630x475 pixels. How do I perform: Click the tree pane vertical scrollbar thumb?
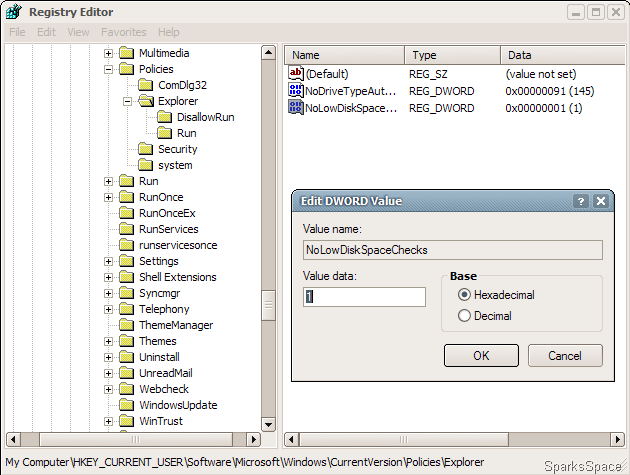point(268,305)
